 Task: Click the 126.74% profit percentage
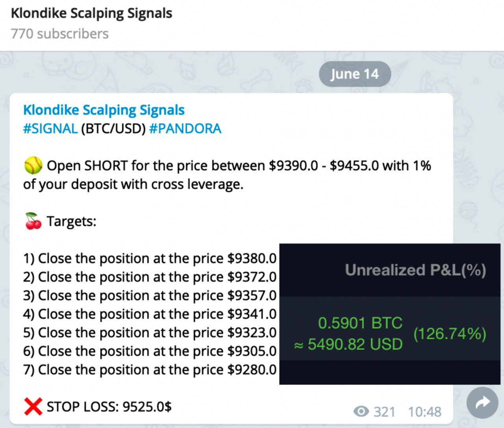[450, 334]
